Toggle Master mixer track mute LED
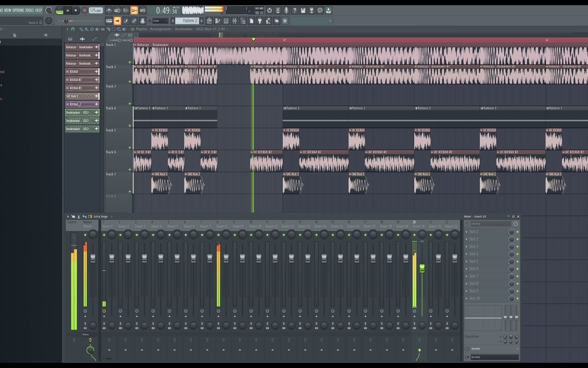This screenshot has width=588, height=368. [85, 235]
